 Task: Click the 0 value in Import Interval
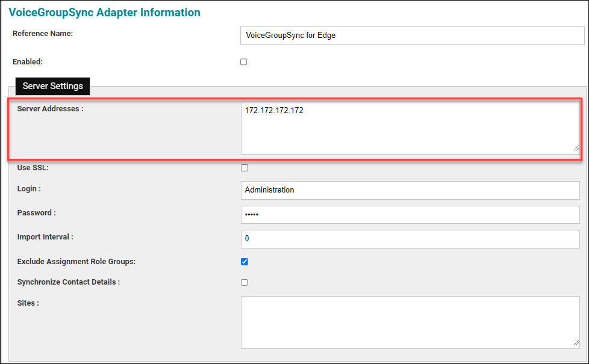click(246, 238)
